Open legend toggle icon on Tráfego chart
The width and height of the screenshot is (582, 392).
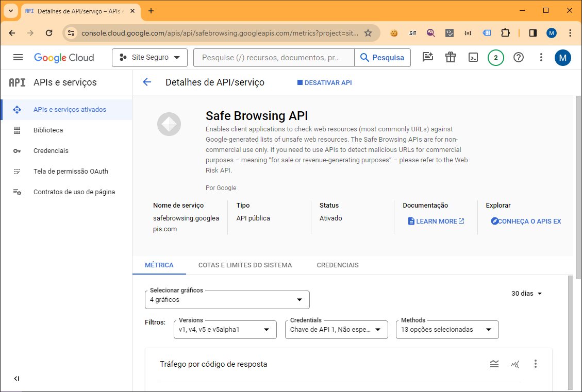(494, 364)
